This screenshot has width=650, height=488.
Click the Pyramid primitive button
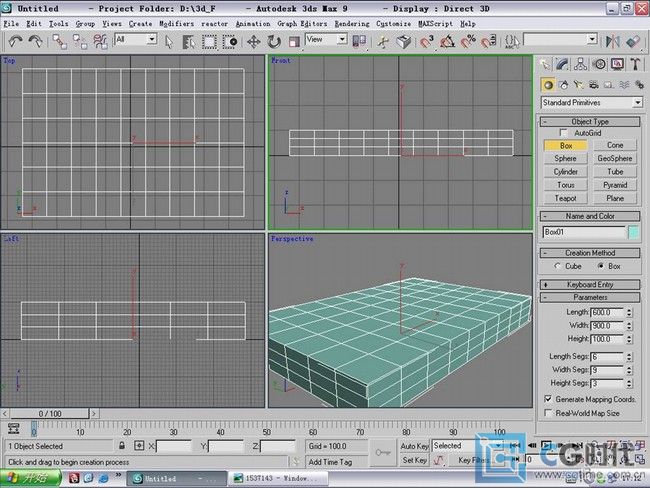tap(615, 185)
